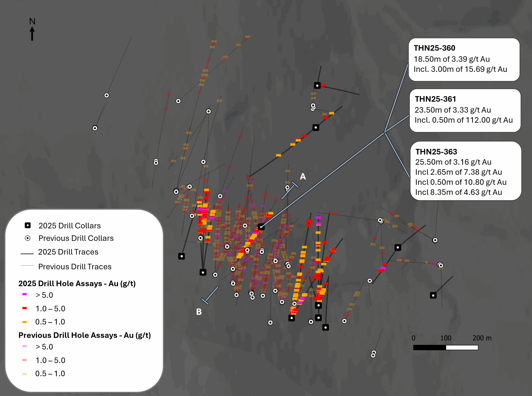
Task: Click the drill collar where the callout lines originate
Action: coord(261,227)
